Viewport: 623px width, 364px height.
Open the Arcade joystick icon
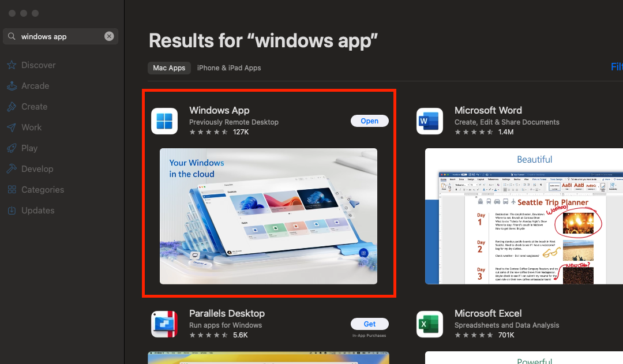click(x=12, y=86)
